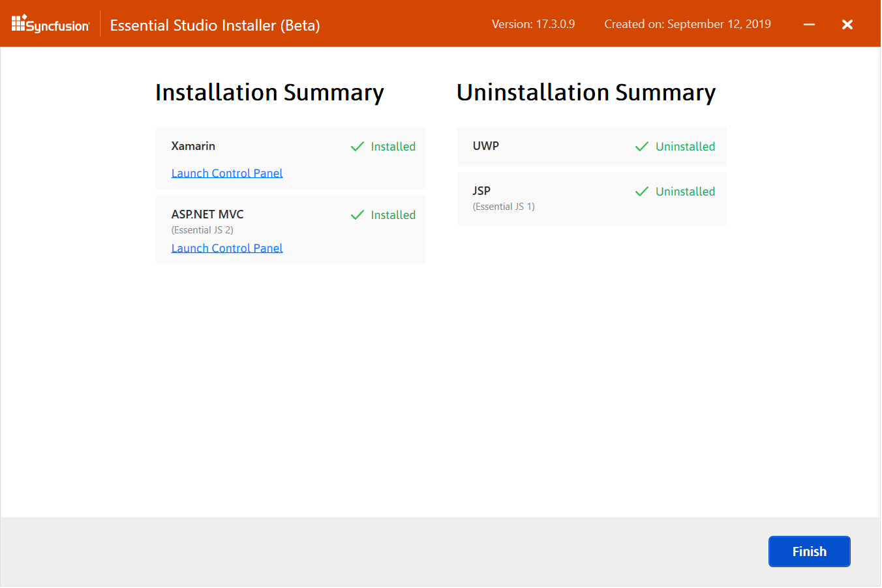882x588 pixels.
Task: Click the green checkmark next to Xamarin Installed
Action: pyautogui.click(x=357, y=147)
